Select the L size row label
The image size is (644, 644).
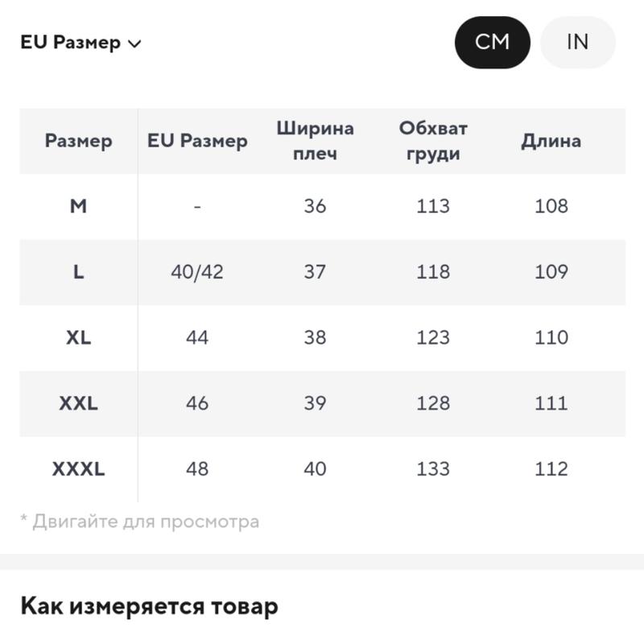78,272
